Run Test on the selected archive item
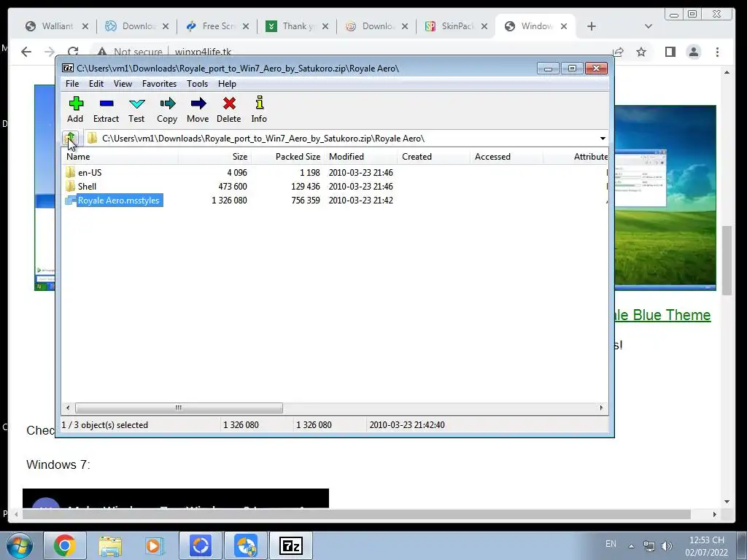The width and height of the screenshot is (747, 560). tap(136, 109)
